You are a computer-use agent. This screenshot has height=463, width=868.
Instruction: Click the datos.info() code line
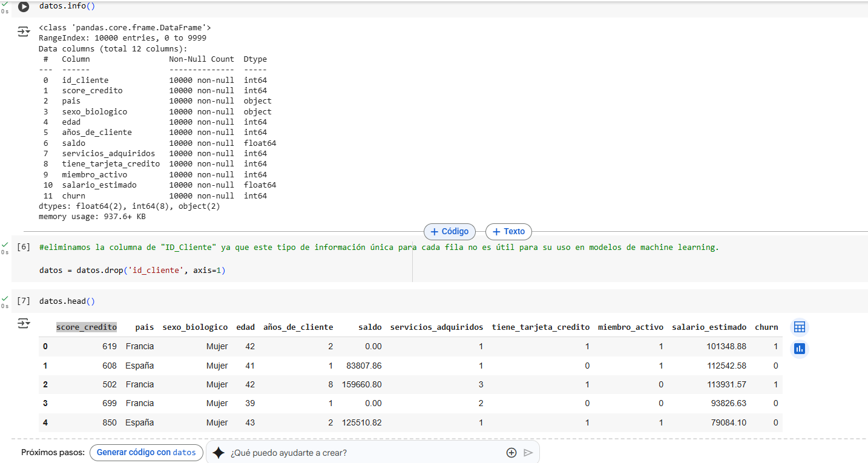coord(67,6)
